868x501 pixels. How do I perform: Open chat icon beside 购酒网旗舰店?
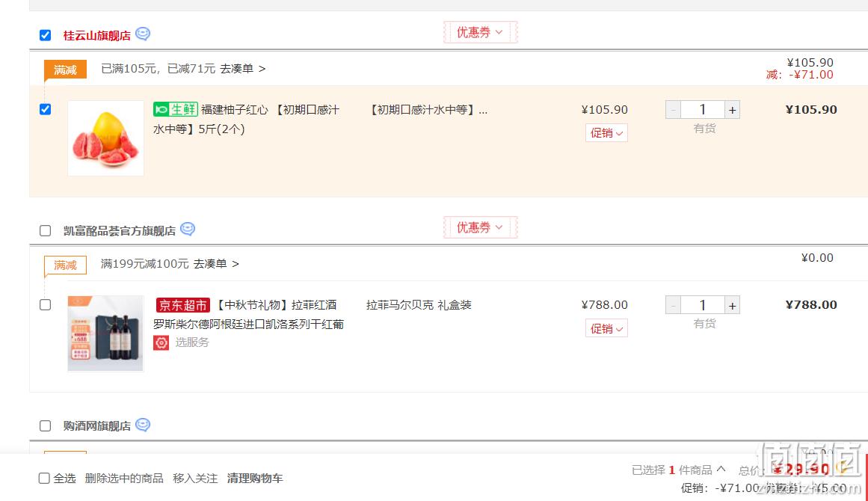click(x=143, y=425)
